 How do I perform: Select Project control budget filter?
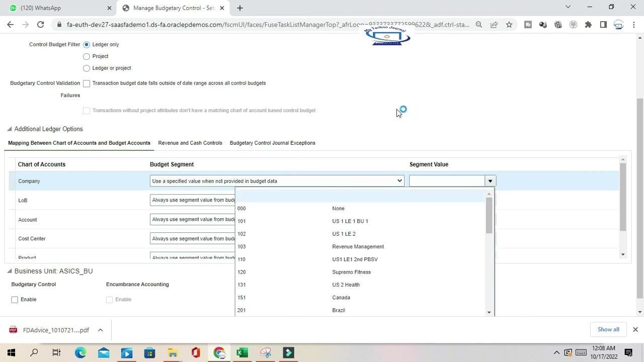click(87, 56)
